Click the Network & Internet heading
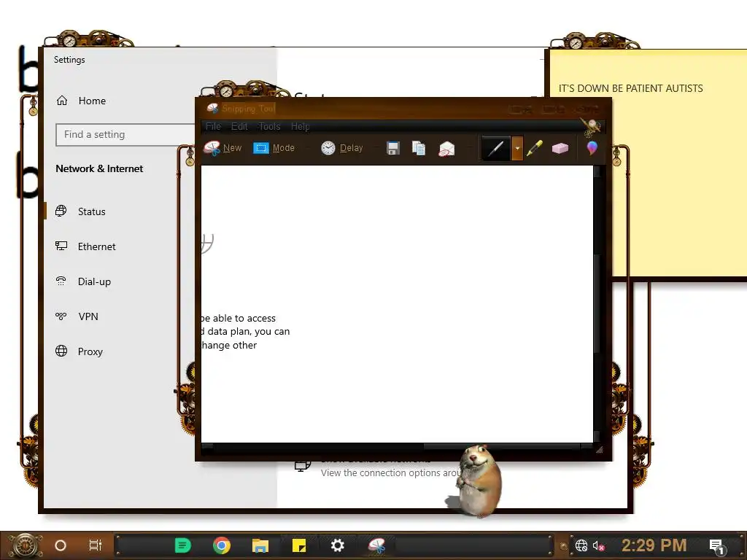The image size is (747, 560). pyautogui.click(x=99, y=168)
